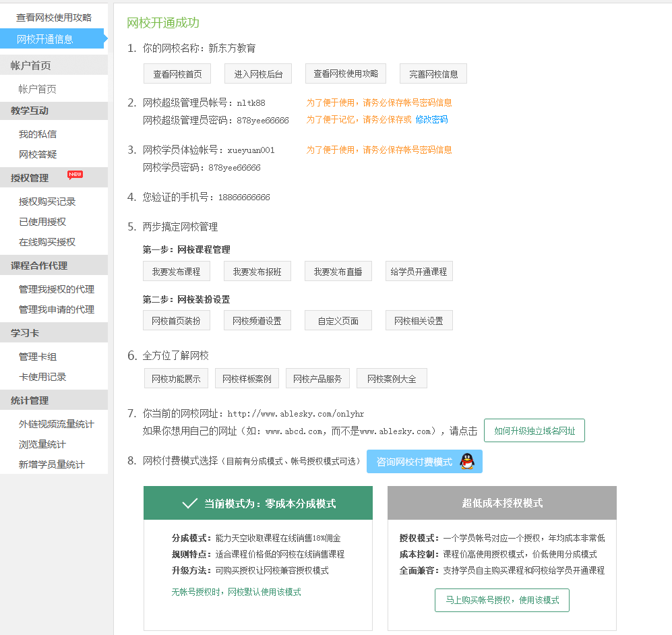Click the 自定义页面 button
Image resolution: width=672 pixels, height=635 pixels.
pyautogui.click(x=338, y=321)
